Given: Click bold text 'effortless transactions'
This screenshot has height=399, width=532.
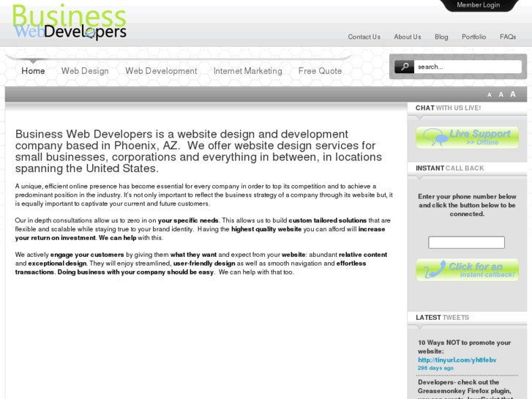Looking at the screenshot, I should coord(190,267).
